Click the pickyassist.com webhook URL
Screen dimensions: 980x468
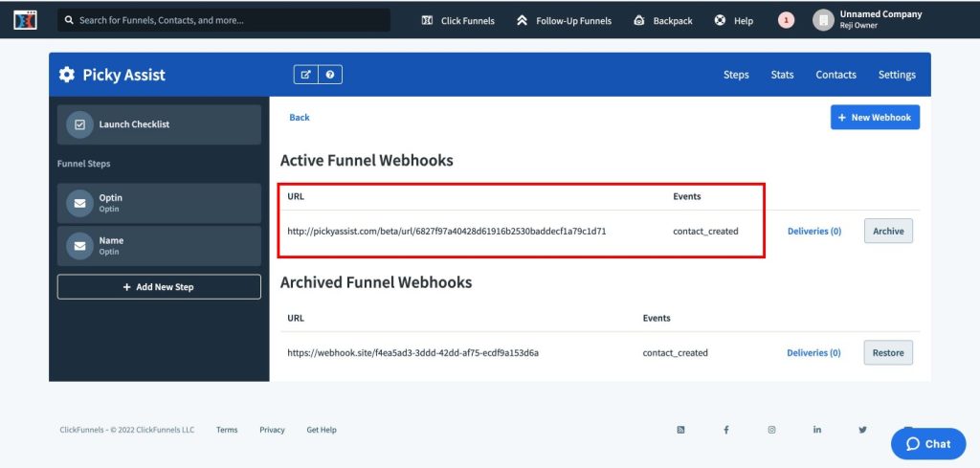tap(446, 232)
